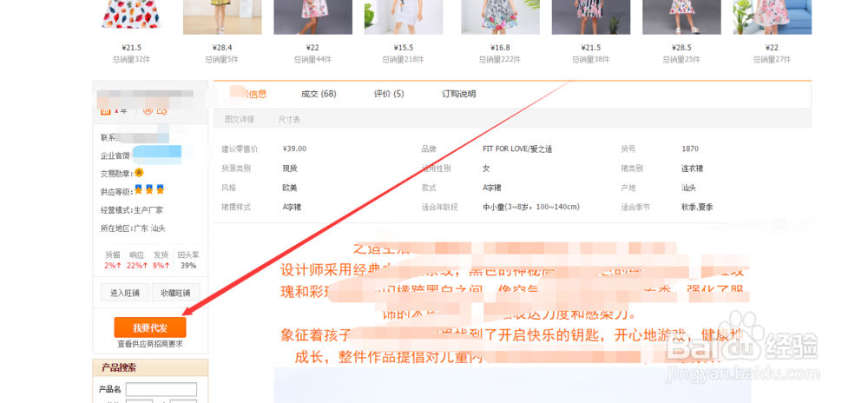Select the 图文详情 sub-tab

tap(240, 119)
